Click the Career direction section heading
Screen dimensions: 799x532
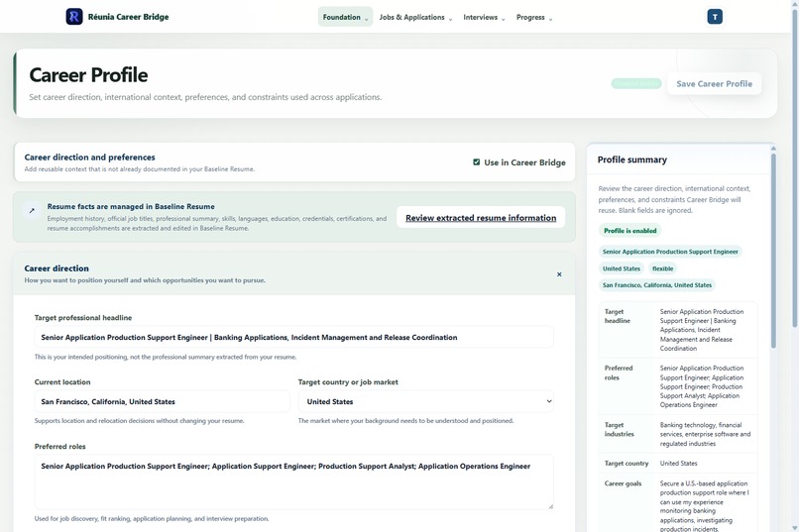point(57,268)
